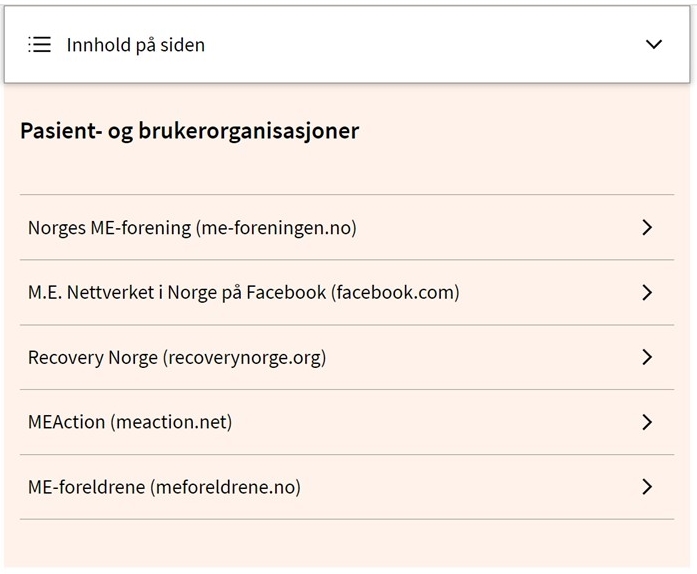
Task: Open the MEAction link
Action: click(66, 422)
